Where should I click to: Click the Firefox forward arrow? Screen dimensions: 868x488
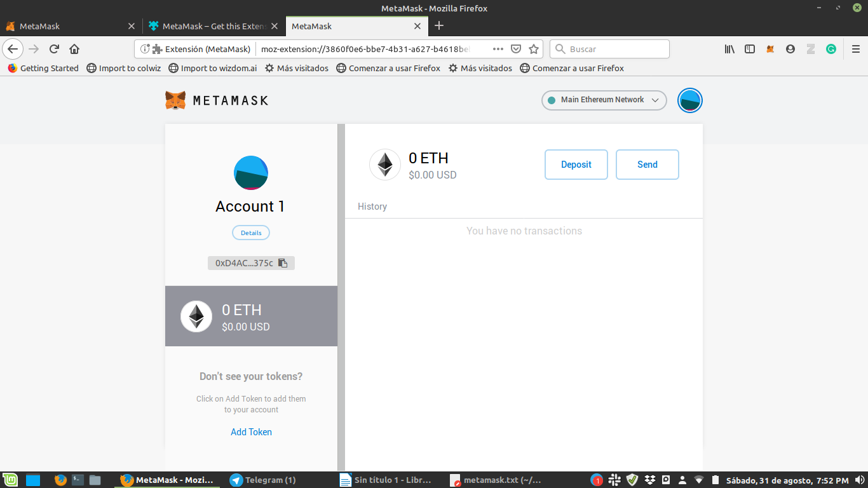tap(34, 49)
